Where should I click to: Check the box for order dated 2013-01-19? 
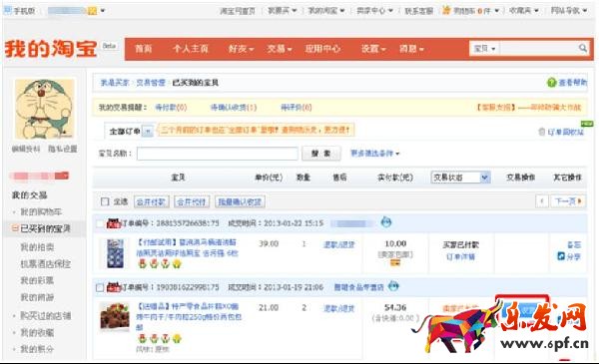tap(100, 287)
